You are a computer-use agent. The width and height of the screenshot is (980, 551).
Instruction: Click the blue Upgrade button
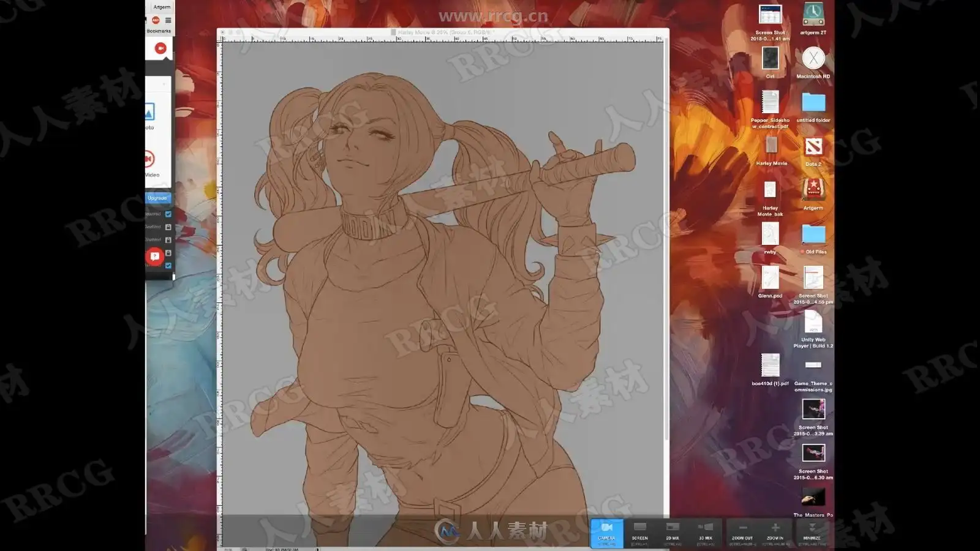(x=157, y=198)
